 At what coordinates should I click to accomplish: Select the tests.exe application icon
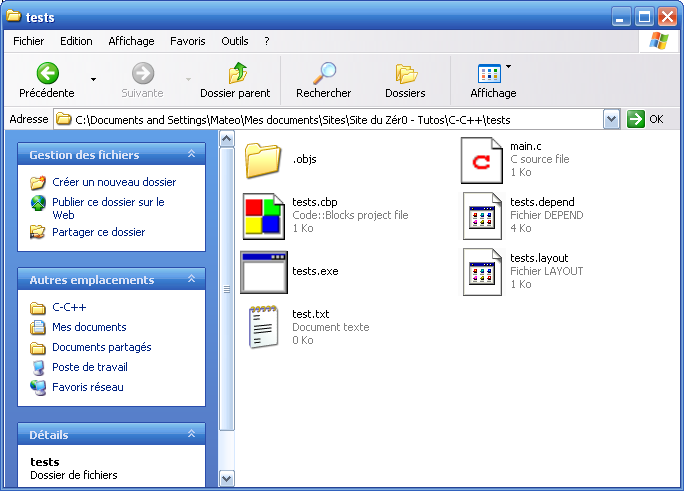click(264, 270)
